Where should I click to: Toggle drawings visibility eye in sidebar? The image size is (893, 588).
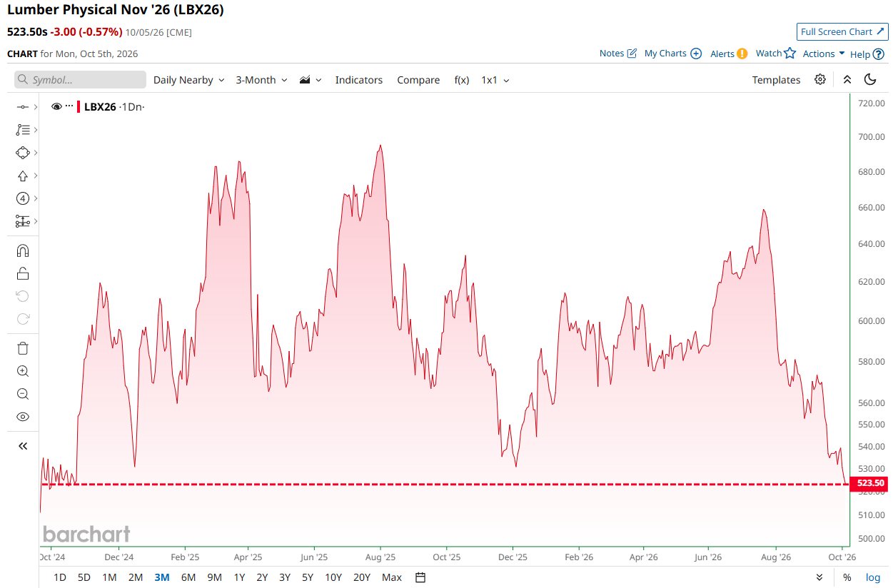(22, 417)
